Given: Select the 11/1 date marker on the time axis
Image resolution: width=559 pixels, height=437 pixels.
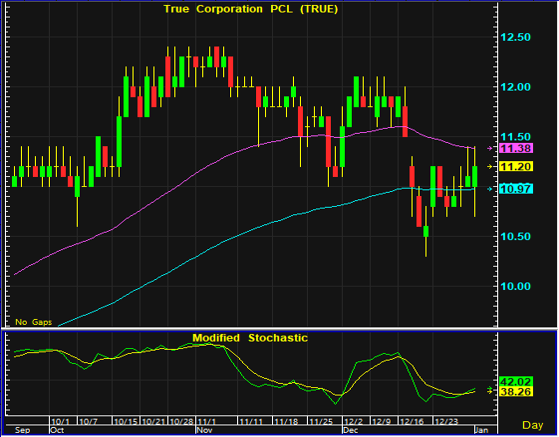Looking at the screenshot, I should pyautogui.click(x=206, y=421).
